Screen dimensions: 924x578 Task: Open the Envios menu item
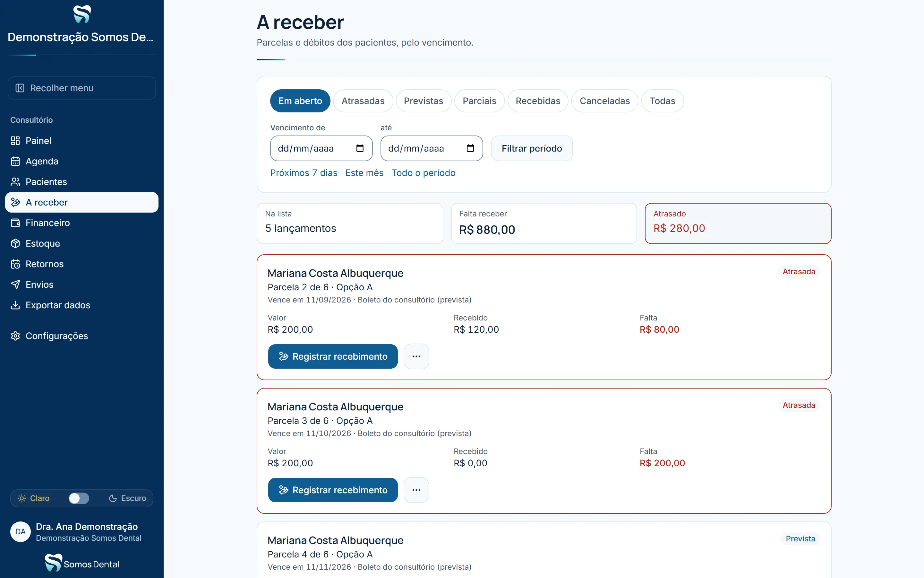pos(82,285)
